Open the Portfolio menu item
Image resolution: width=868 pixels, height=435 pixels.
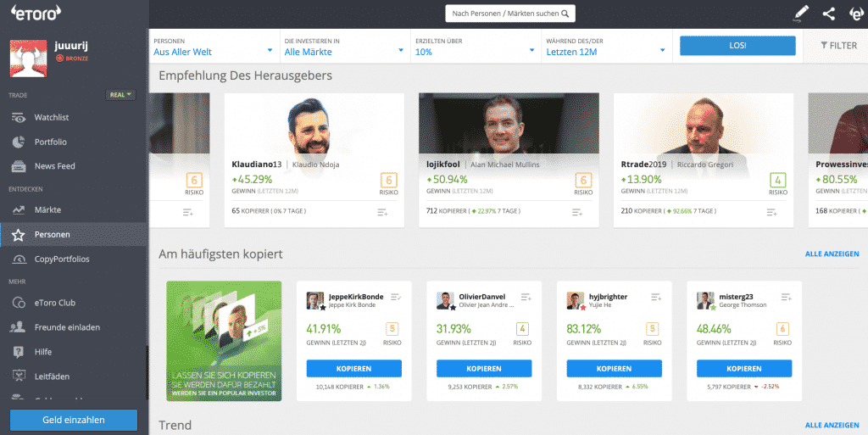74,142
